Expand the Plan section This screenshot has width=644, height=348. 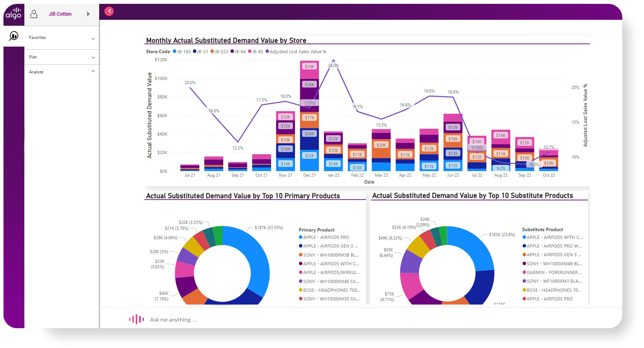tap(62, 57)
